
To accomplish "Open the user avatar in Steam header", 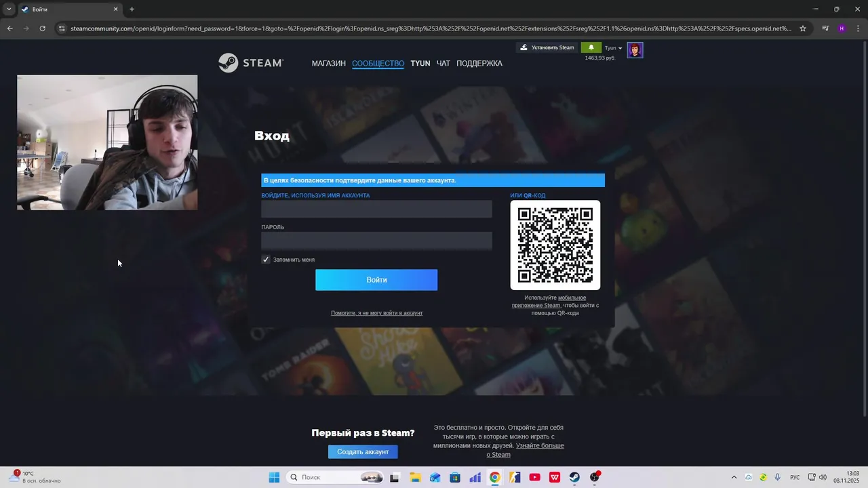I will click(x=635, y=50).
